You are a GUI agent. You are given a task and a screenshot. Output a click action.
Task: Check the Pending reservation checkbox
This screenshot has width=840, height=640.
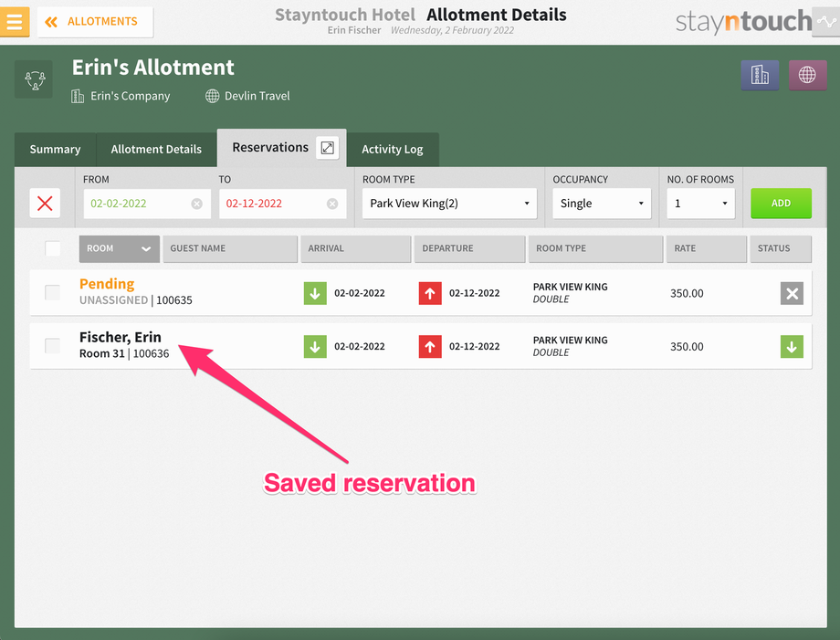pyautogui.click(x=53, y=292)
